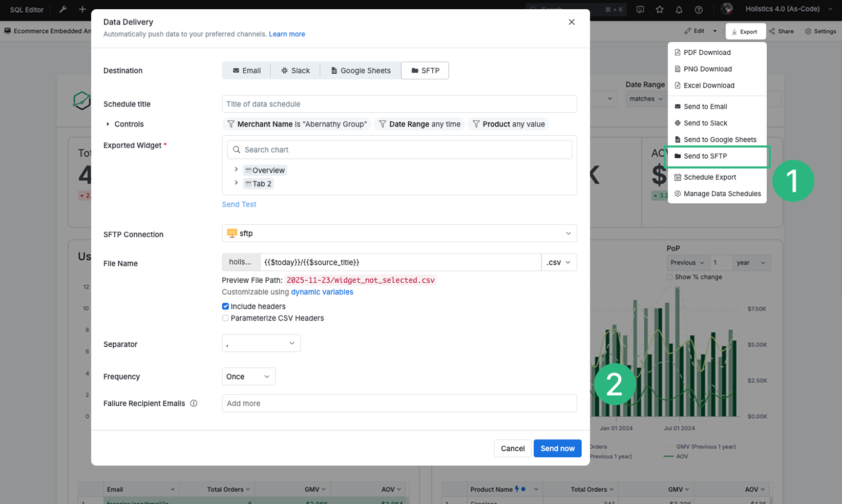
Task: Open the .csv file format dropdown
Action: [x=558, y=262]
